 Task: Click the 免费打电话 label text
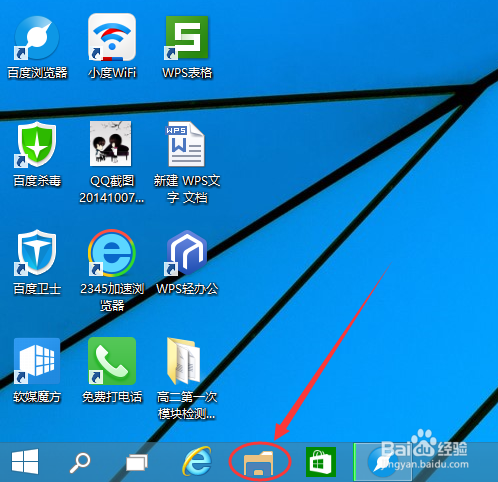pyautogui.click(x=112, y=397)
